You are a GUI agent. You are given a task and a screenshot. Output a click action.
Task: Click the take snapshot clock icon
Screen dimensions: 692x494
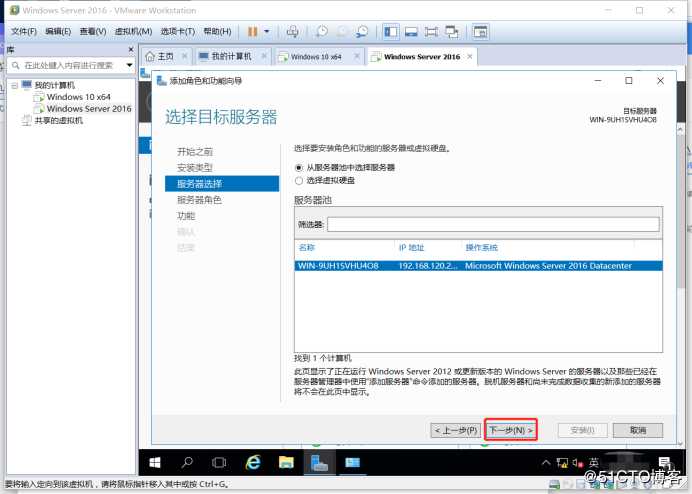click(322, 32)
